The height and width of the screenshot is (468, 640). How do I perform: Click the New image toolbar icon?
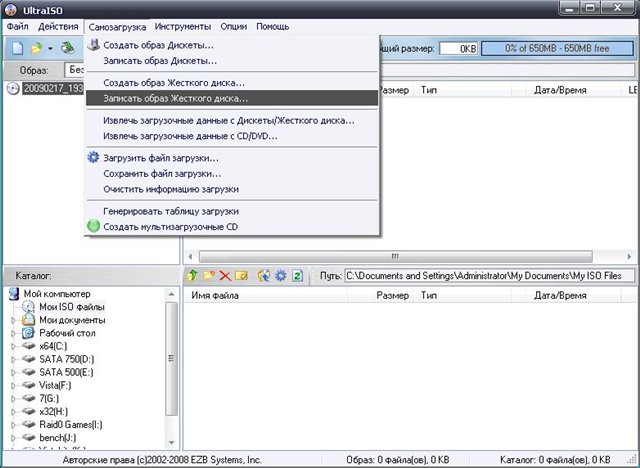click(17, 48)
